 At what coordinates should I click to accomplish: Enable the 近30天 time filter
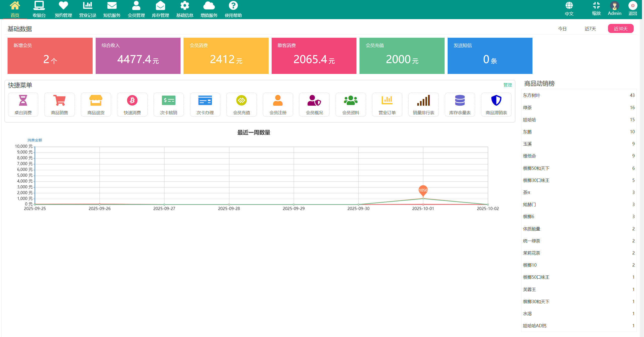click(621, 28)
